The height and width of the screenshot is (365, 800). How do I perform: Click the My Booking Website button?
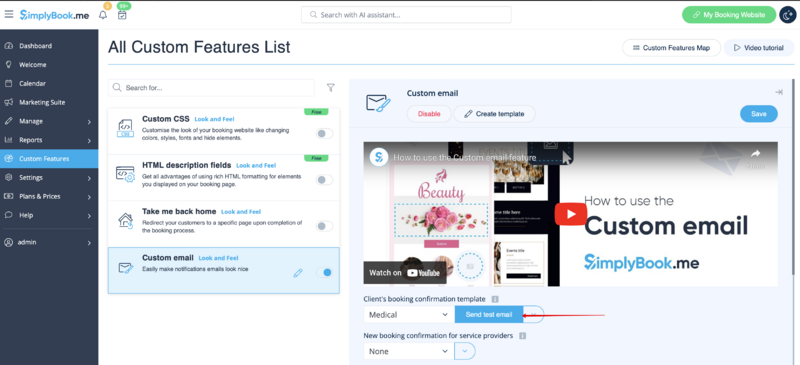point(729,15)
